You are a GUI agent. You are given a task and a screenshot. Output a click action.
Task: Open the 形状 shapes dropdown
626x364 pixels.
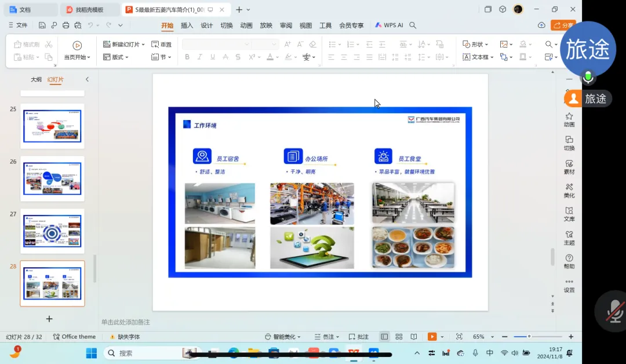475,45
